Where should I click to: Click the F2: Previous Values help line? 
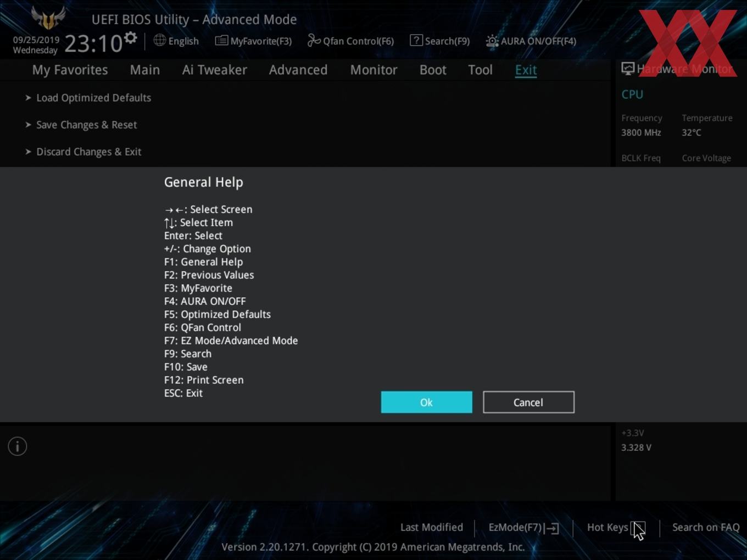[x=209, y=275]
